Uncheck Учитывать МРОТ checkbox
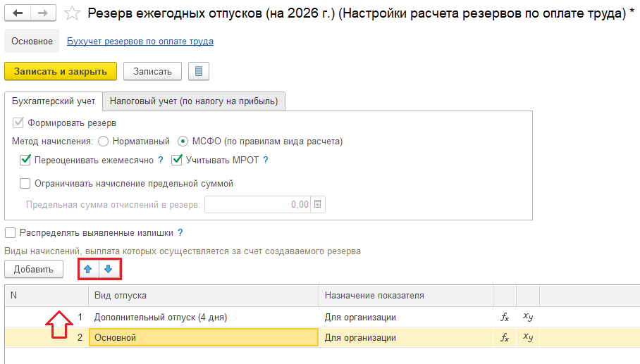Screen dimensions: 640x364 177,160
